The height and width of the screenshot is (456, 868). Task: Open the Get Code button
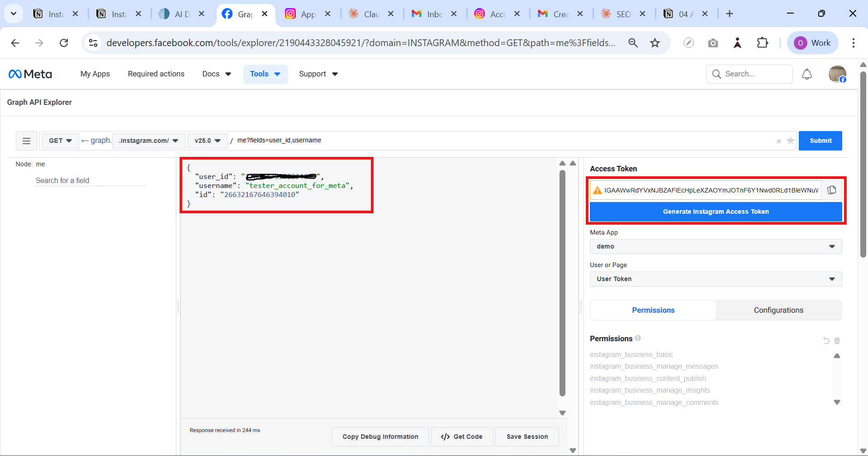pyautogui.click(x=462, y=437)
